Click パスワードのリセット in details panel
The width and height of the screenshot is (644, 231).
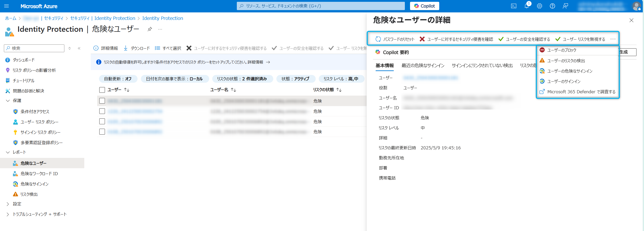click(395, 39)
